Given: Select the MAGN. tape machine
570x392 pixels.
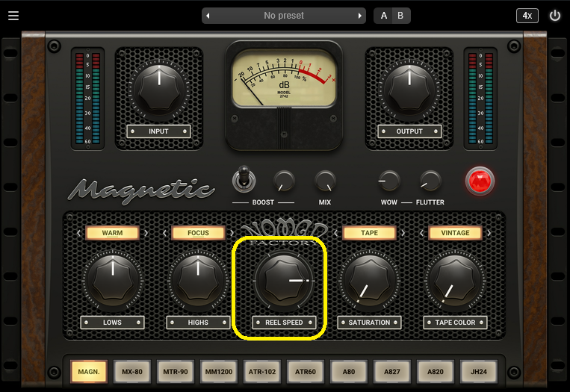Looking at the screenshot, I should (x=89, y=372).
